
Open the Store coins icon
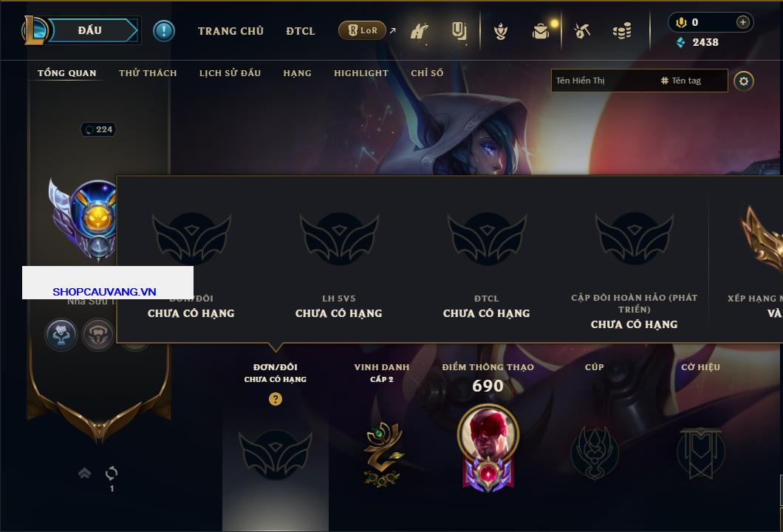click(x=622, y=32)
